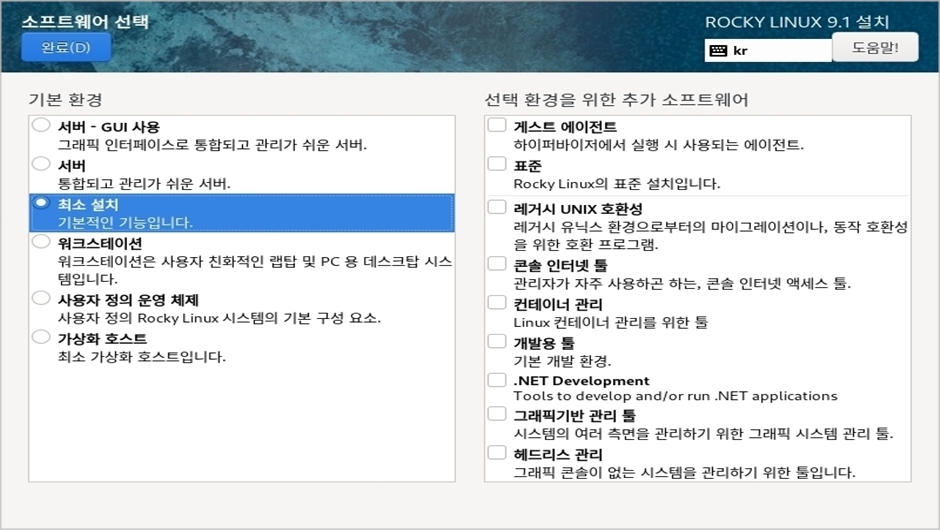Open the kr keyboard layout selector
Image resolution: width=940 pixels, height=530 pixels.
tap(768, 51)
